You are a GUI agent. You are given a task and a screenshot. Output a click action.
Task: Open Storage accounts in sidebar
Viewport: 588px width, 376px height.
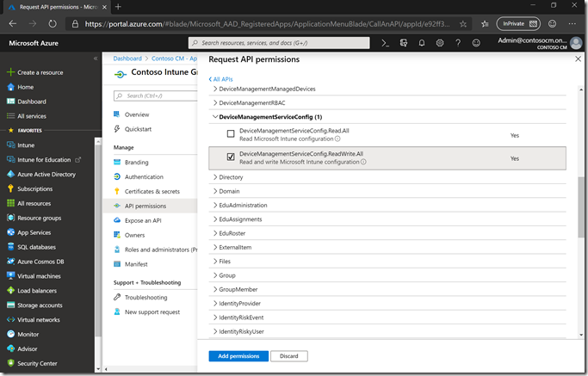40,305
